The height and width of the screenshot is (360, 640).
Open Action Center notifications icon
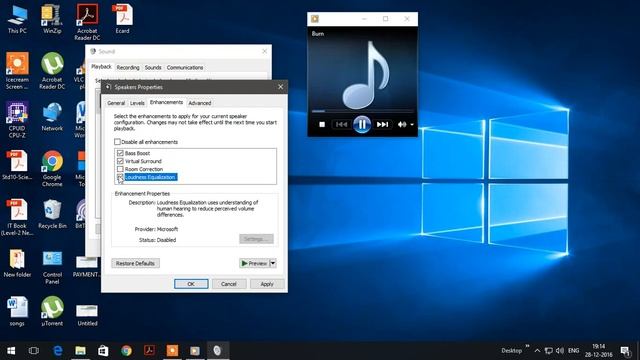point(625,351)
